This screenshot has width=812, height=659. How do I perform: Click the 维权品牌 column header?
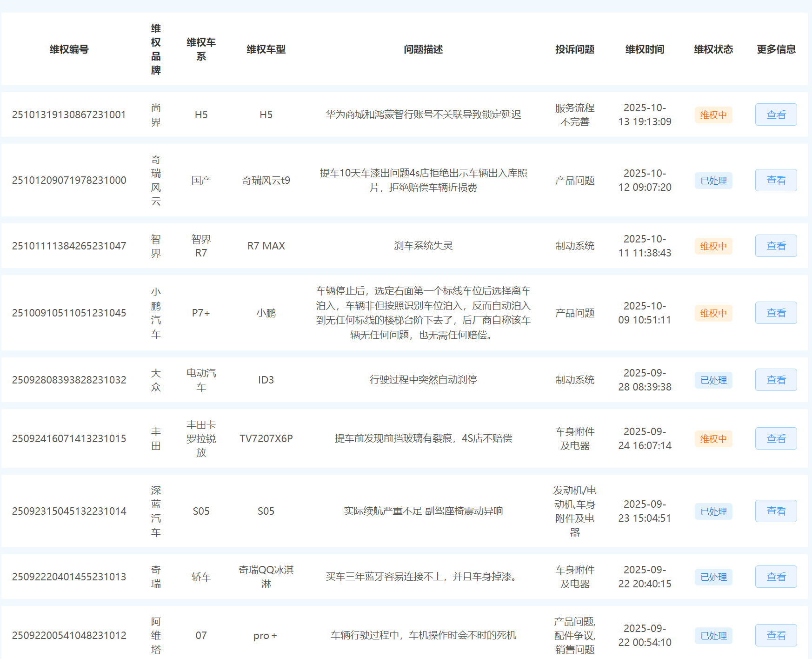coord(156,49)
